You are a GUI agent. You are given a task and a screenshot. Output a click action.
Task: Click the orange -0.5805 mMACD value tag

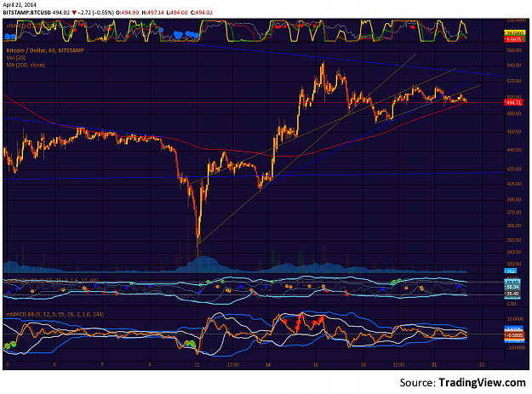513,335
